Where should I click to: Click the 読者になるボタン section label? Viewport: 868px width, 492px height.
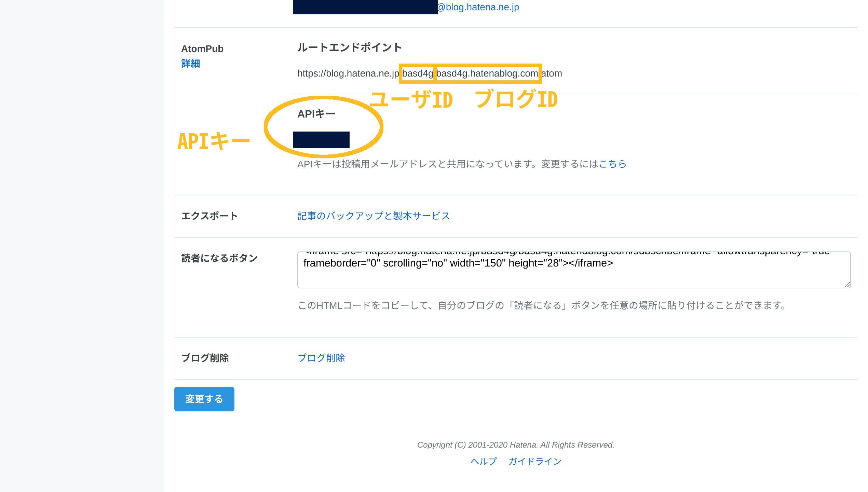pos(219,258)
